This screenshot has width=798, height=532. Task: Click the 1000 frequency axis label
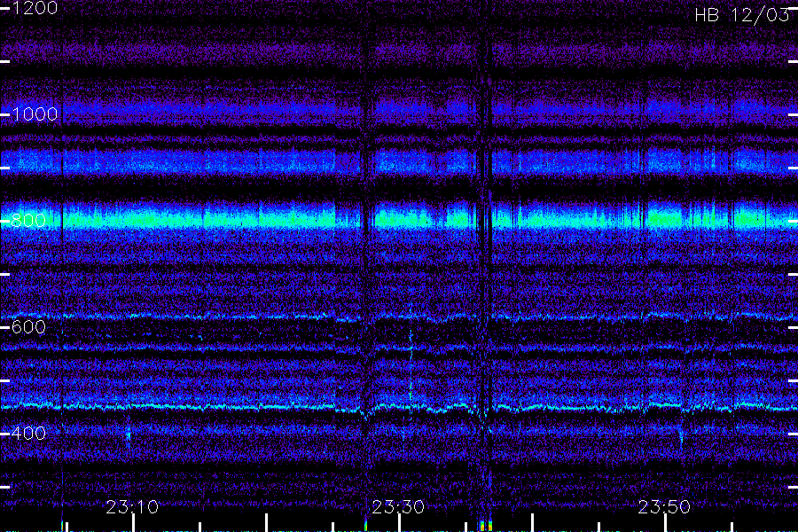point(34,114)
